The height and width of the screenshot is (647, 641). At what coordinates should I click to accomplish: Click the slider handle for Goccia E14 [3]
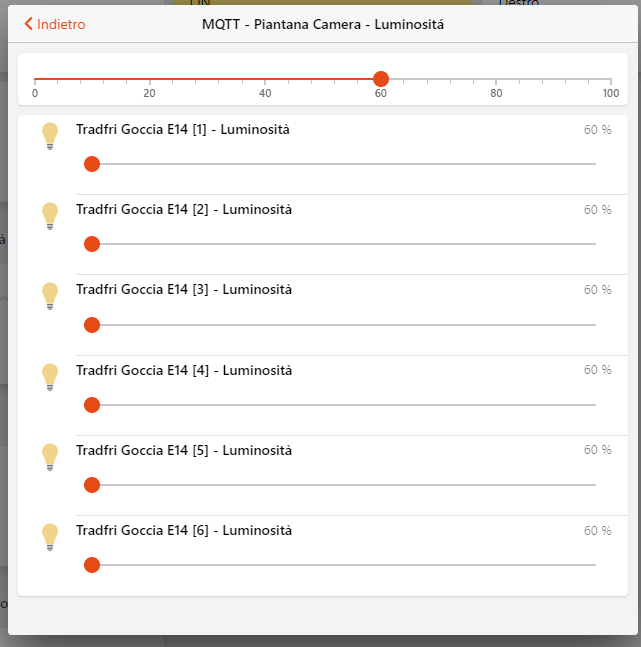tap(92, 325)
